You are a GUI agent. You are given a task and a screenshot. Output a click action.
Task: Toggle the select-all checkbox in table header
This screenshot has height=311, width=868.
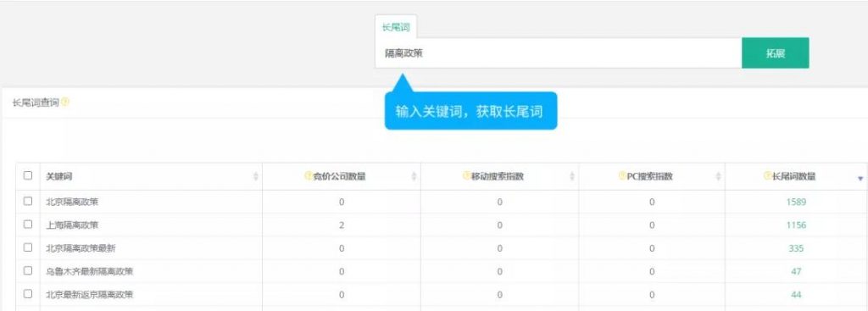click(28, 176)
